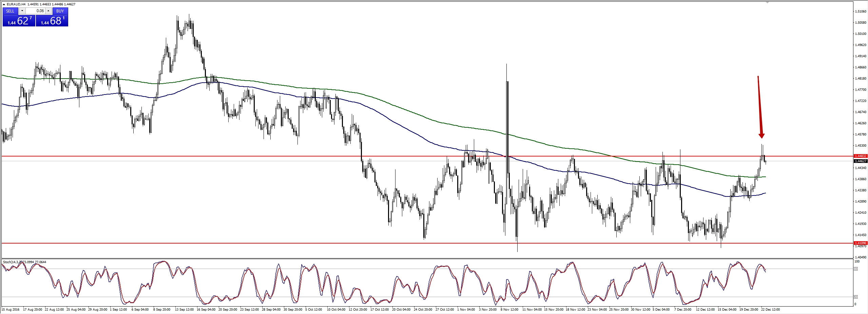Click the 5 Oct 12:00 date label
Screen dimensions: 868x314
click(x=313, y=310)
